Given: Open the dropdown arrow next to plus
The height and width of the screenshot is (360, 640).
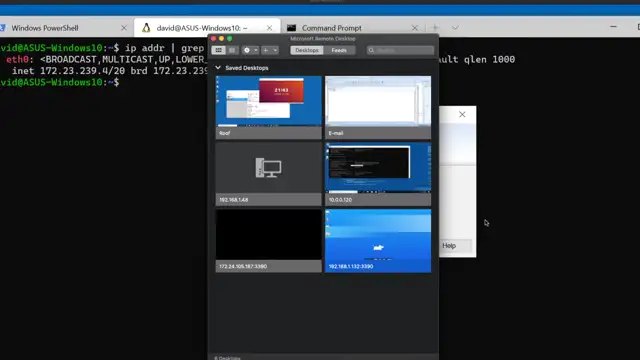Looking at the screenshot, I should click(275, 50).
